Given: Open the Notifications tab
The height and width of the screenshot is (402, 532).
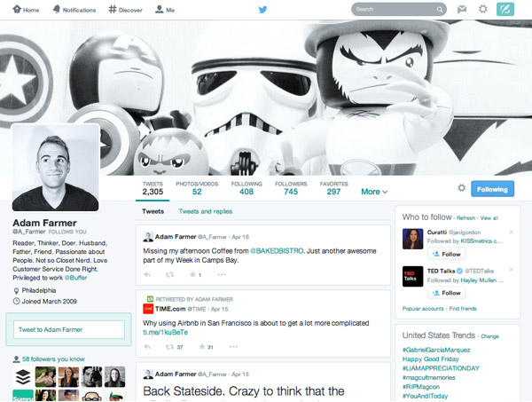Looking at the screenshot, I should point(74,10).
